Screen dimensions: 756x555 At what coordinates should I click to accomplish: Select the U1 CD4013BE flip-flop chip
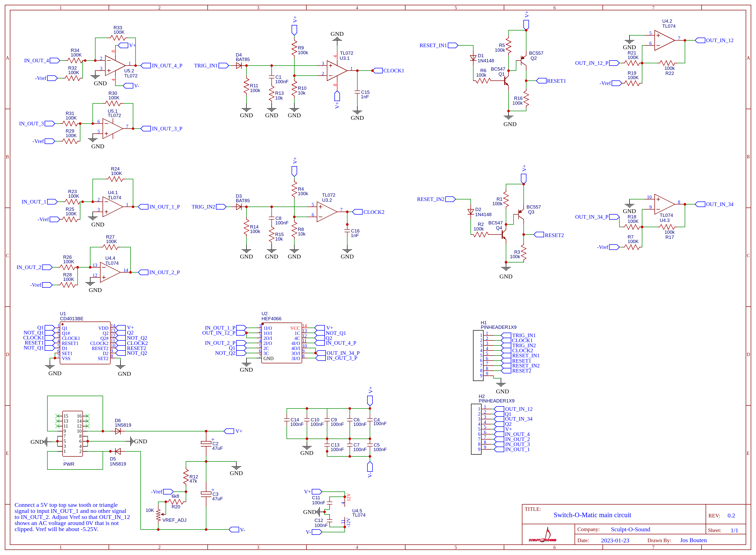[85, 343]
